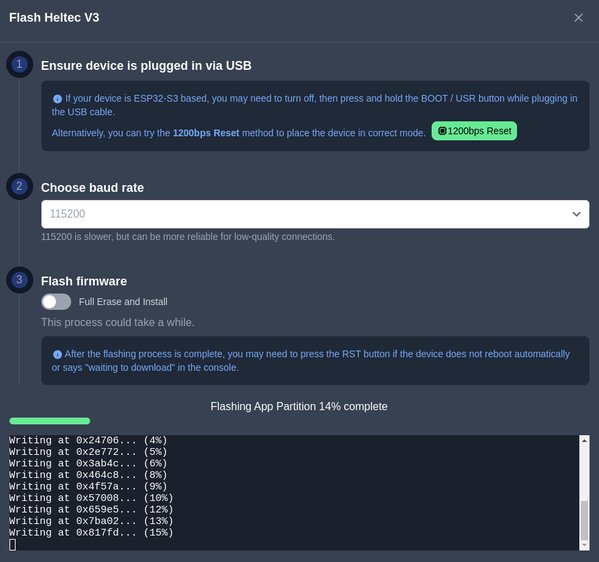The image size is (599, 562).
Task: Click console line 'Writing at 0x2e772... (5%)'
Action: (x=88, y=452)
